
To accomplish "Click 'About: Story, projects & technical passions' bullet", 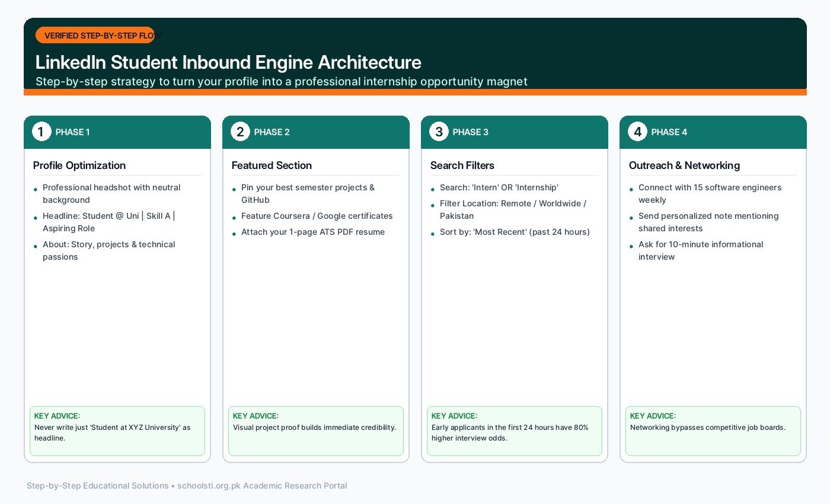I will (109, 251).
